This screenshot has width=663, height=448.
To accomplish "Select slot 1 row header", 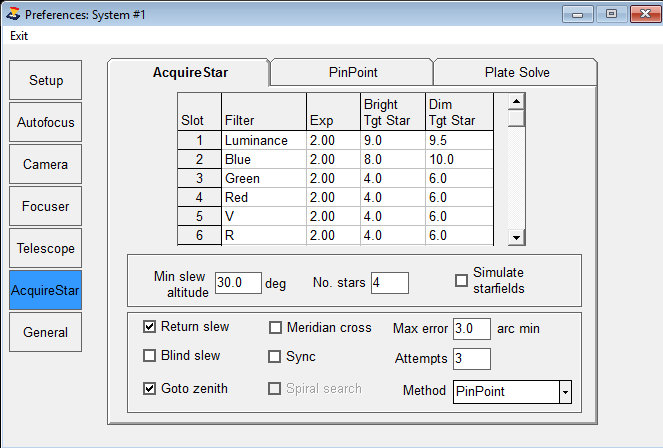I will (199, 140).
